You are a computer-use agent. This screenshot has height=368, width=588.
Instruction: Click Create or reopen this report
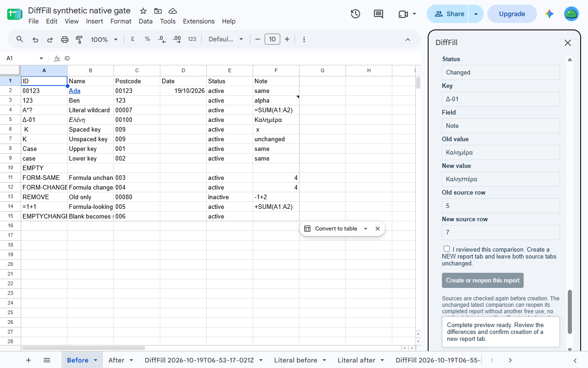coord(483,281)
